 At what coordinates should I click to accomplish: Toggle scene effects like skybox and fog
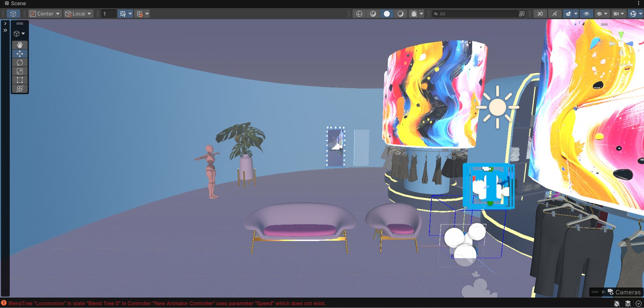tap(568, 14)
